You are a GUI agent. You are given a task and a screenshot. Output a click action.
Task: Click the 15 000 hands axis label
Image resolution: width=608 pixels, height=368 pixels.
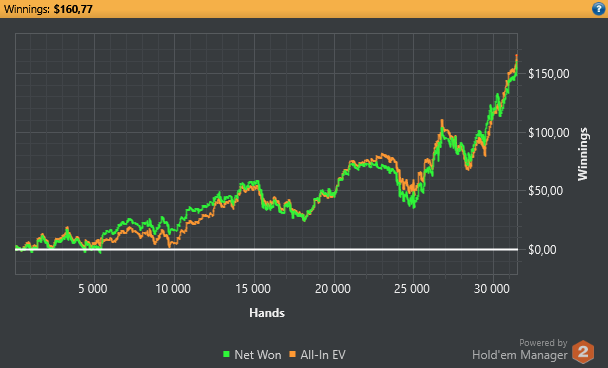253,289
